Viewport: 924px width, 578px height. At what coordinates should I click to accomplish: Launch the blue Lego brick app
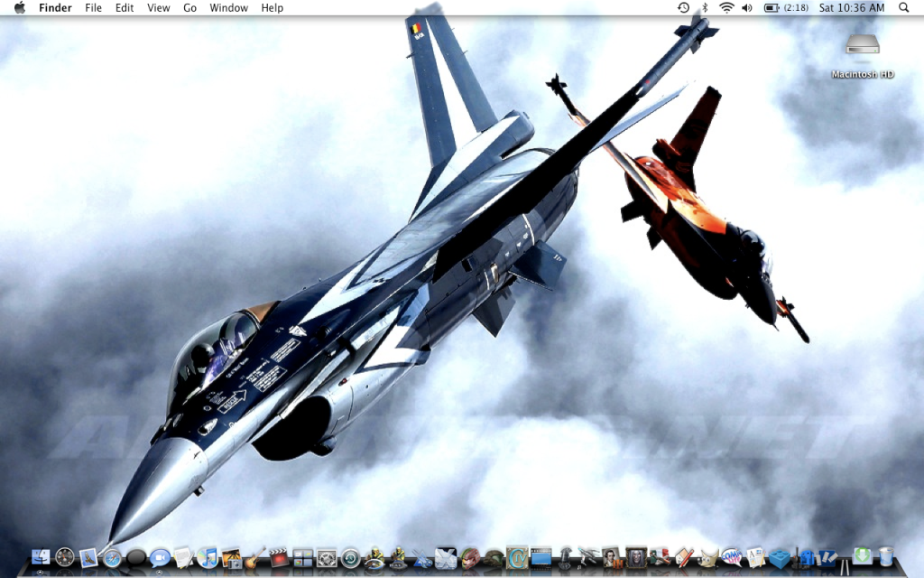[x=779, y=558]
